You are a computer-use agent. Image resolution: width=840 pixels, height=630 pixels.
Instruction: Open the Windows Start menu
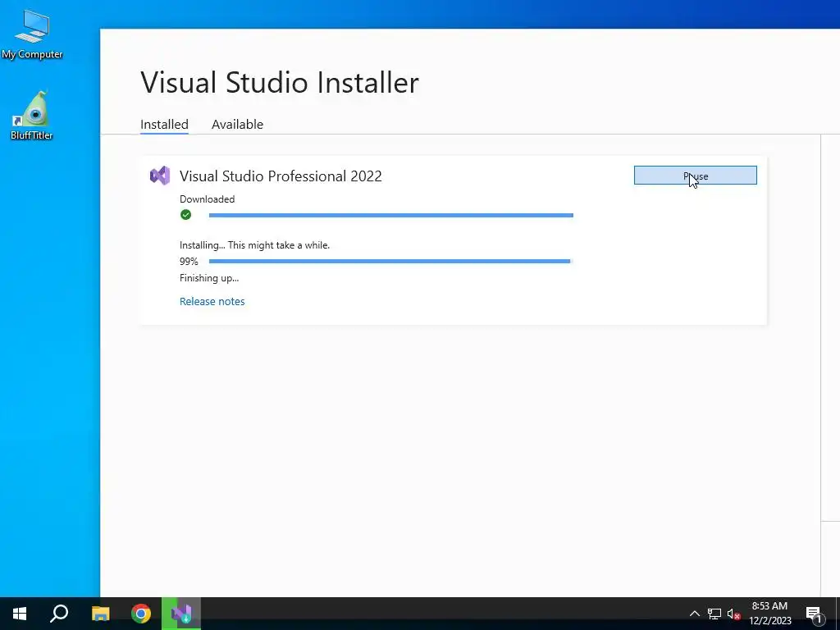[20, 614]
